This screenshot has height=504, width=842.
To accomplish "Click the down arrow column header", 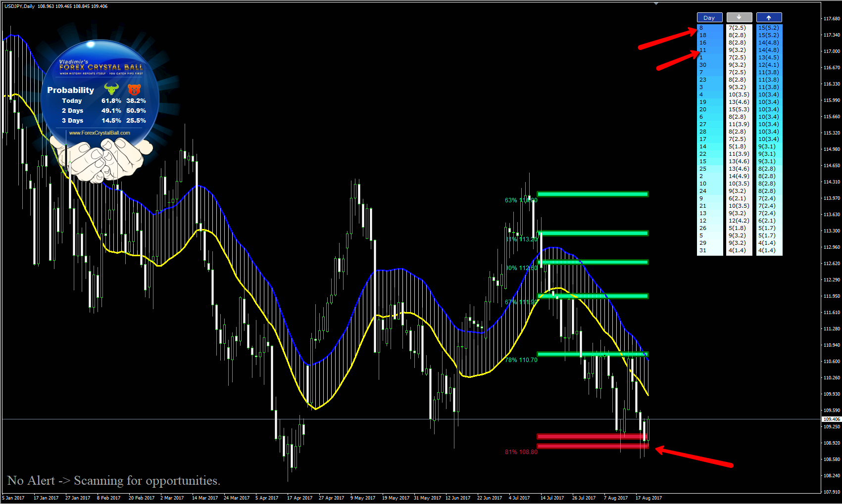I will click(739, 17).
